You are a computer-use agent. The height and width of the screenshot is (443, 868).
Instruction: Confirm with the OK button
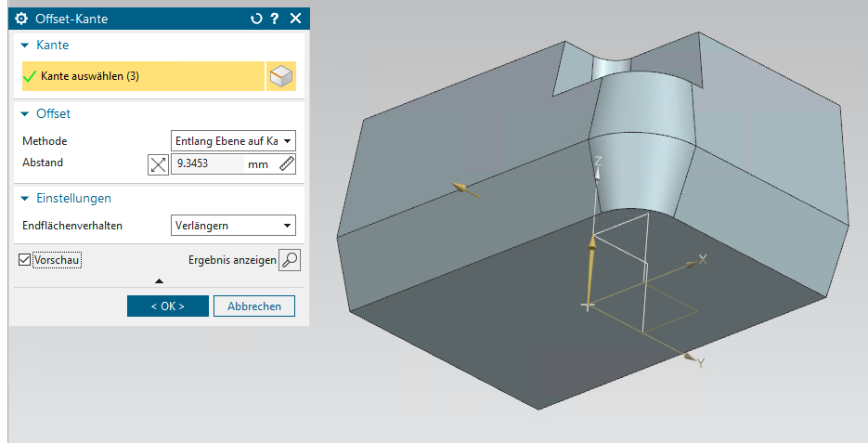coord(168,306)
